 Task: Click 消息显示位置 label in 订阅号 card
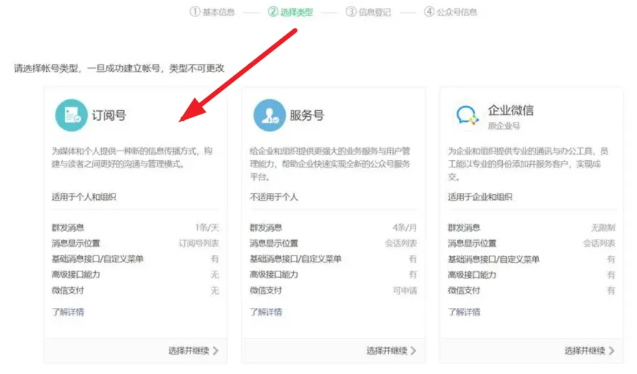coord(76,243)
